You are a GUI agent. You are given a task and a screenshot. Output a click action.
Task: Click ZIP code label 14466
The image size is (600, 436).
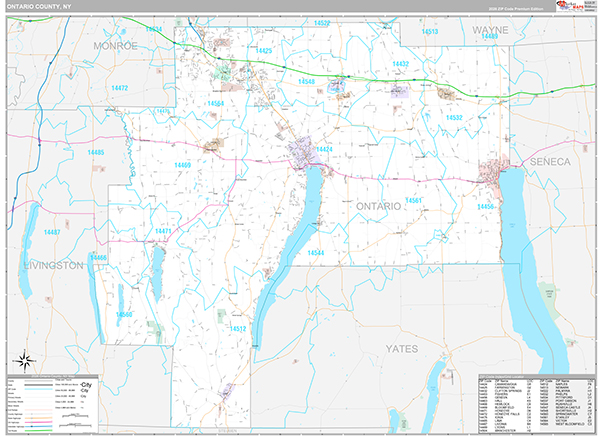coord(98,257)
